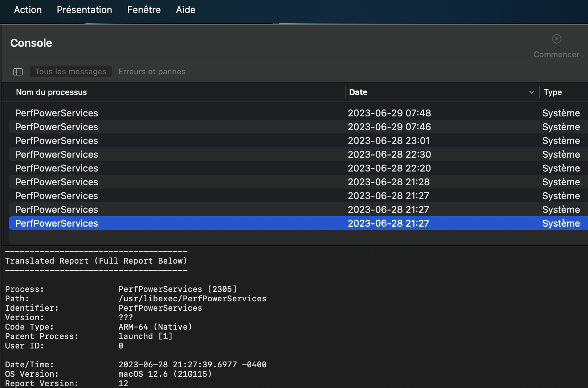Click the User ID label in the report

point(25,346)
